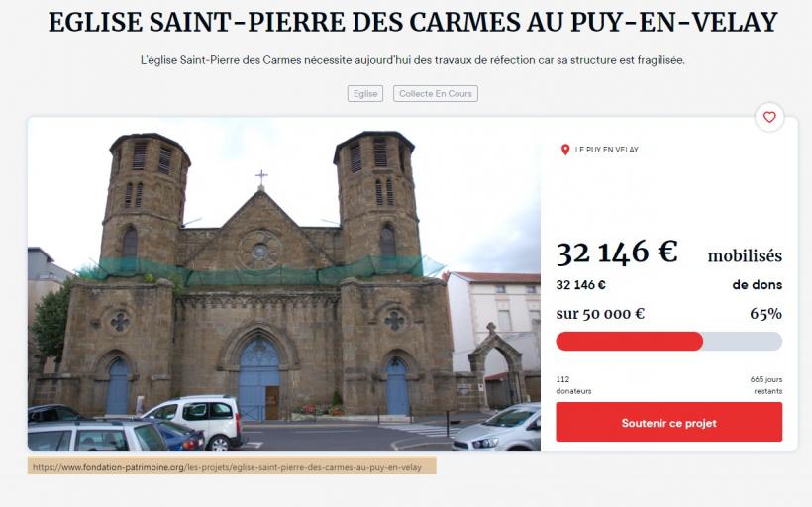
Task: Click the LE PUY EN VELAY location label
Action: point(606,150)
